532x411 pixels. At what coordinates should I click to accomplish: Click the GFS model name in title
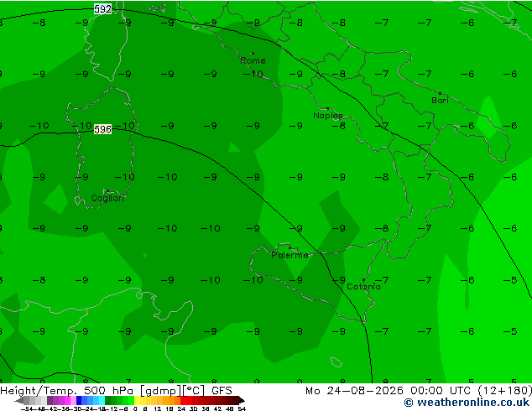(222, 391)
